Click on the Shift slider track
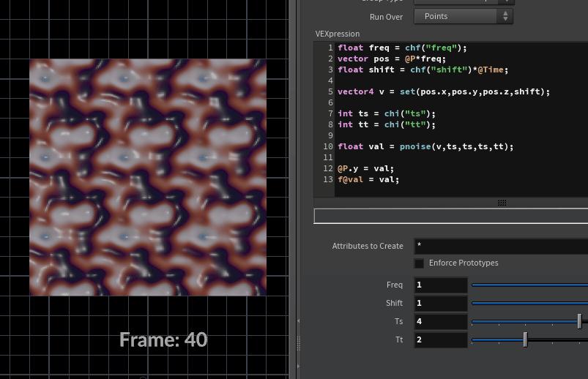The height and width of the screenshot is (379, 588). click(529, 303)
